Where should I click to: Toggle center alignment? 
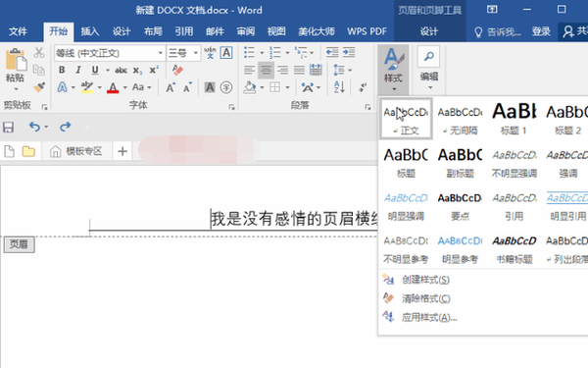tap(266, 70)
